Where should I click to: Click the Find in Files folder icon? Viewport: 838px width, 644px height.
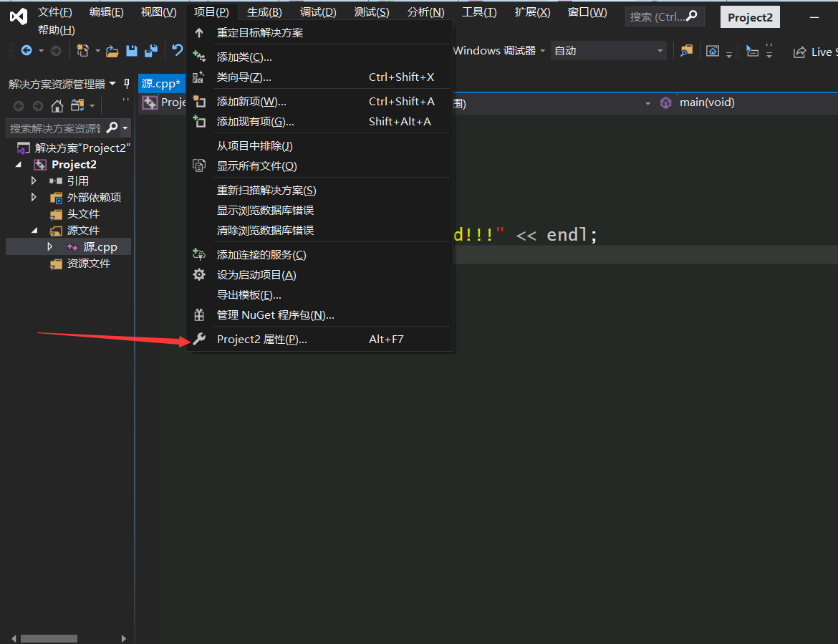(686, 51)
